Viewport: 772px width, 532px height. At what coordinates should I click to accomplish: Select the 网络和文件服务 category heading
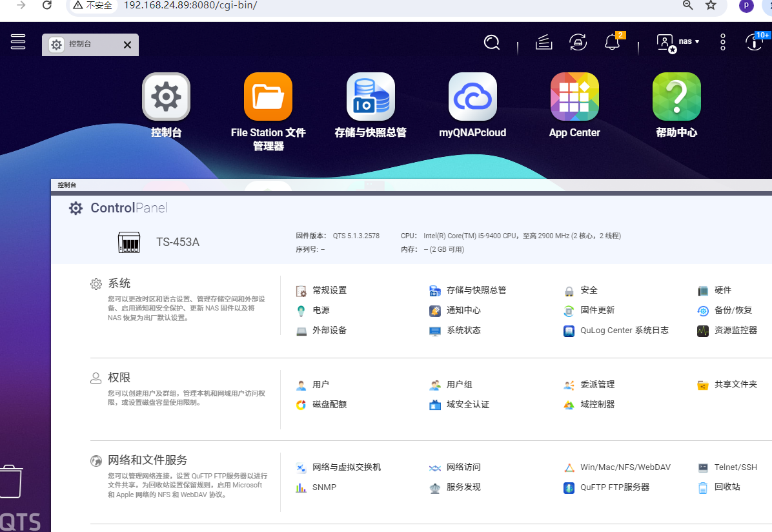tap(148, 460)
